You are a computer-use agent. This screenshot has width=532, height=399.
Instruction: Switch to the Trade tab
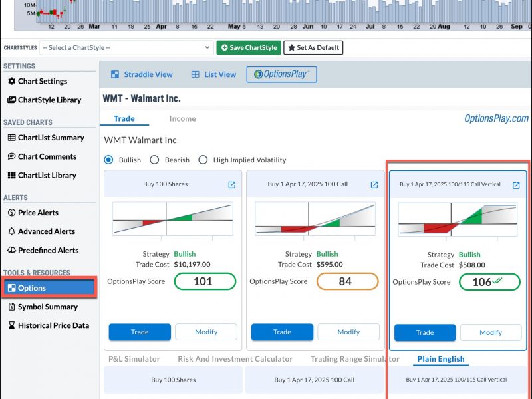(124, 118)
